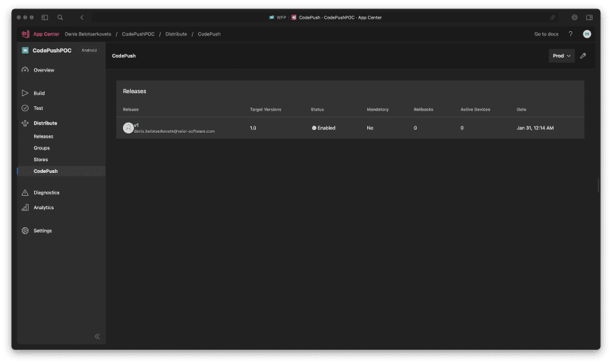The height and width of the screenshot is (364, 612).
Task: Select Stores under Distribute
Action: pyautogui.click(x=41, y=160)
